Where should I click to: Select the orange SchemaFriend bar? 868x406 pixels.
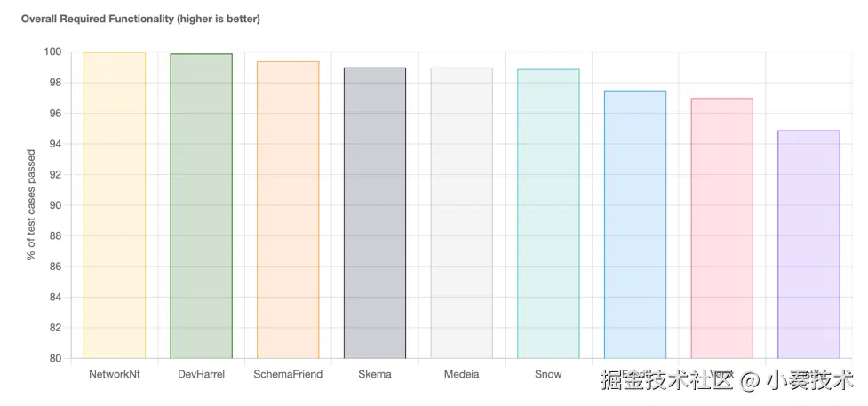[288, 210]
